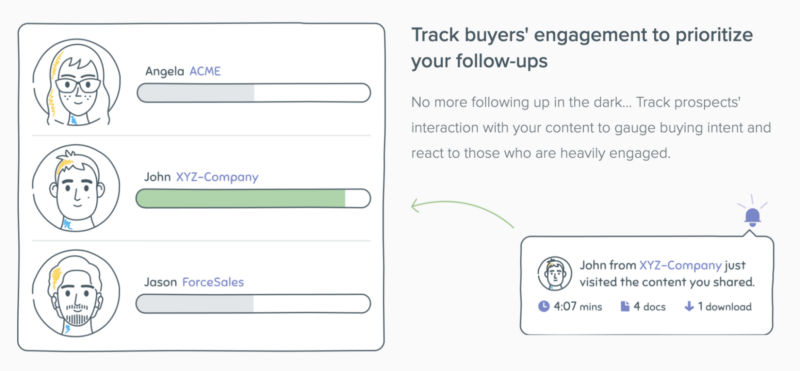The height and width of the screenshot is (371, 800).
Task: Click John's small avatar in the notification
Action: click(555, 274)
